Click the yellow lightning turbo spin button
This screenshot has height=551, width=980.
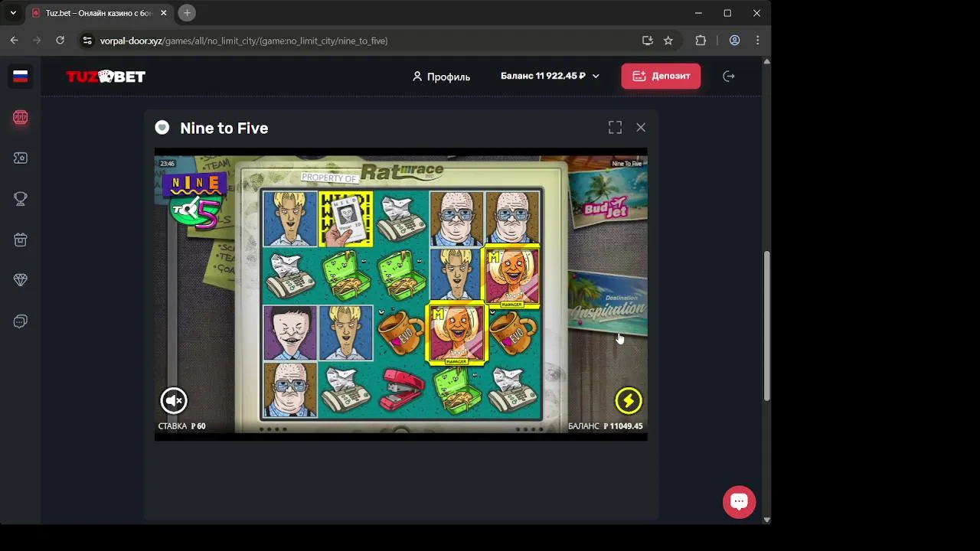click(x=629, y=400)
